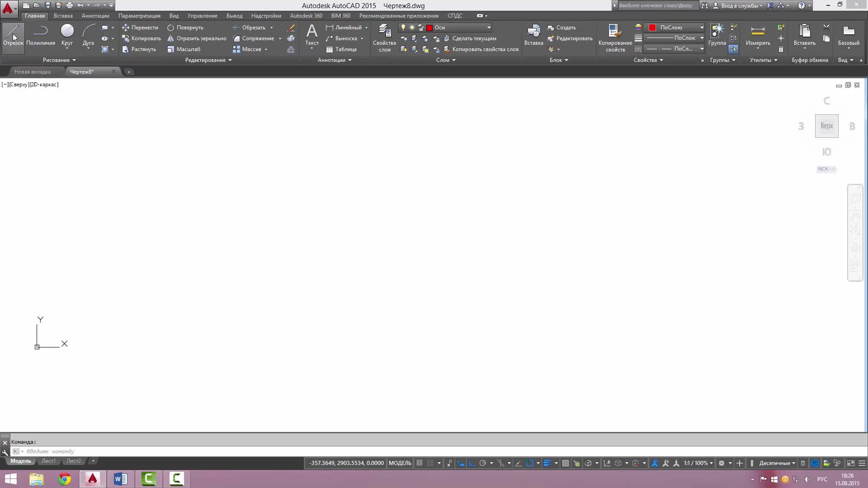
Task: Switch to the Лист1 layout tab
Action: point(48,461)
